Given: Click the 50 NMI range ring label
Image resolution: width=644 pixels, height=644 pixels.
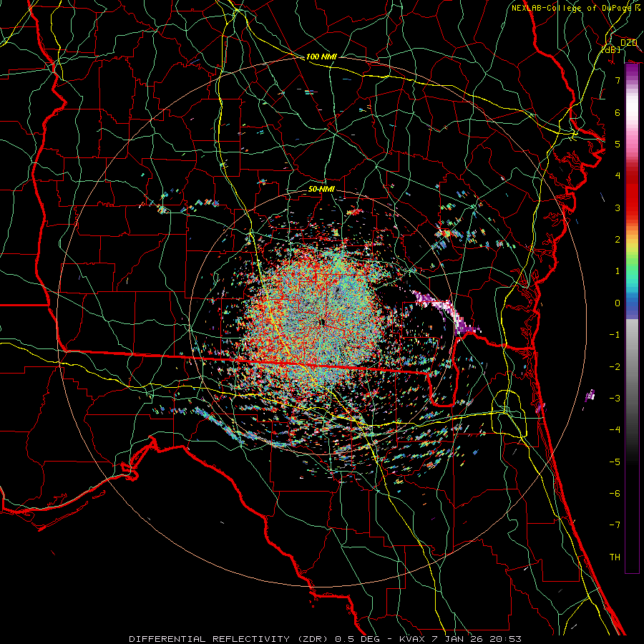Looking at the screenshot, I should [x=321, y=189].
